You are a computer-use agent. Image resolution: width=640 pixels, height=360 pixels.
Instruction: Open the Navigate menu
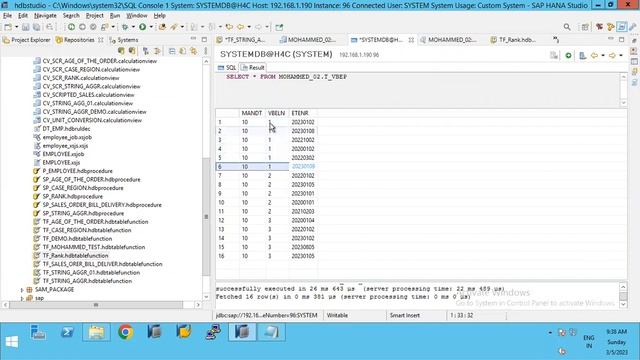tap(45, 16)
